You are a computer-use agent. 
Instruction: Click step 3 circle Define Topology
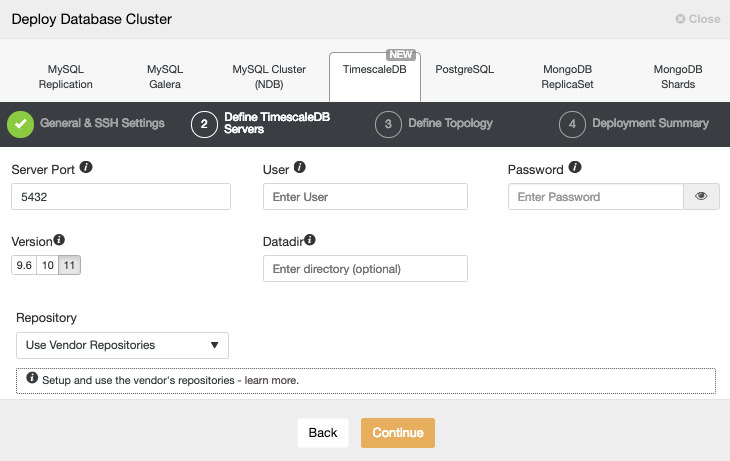tap(388, 124)
